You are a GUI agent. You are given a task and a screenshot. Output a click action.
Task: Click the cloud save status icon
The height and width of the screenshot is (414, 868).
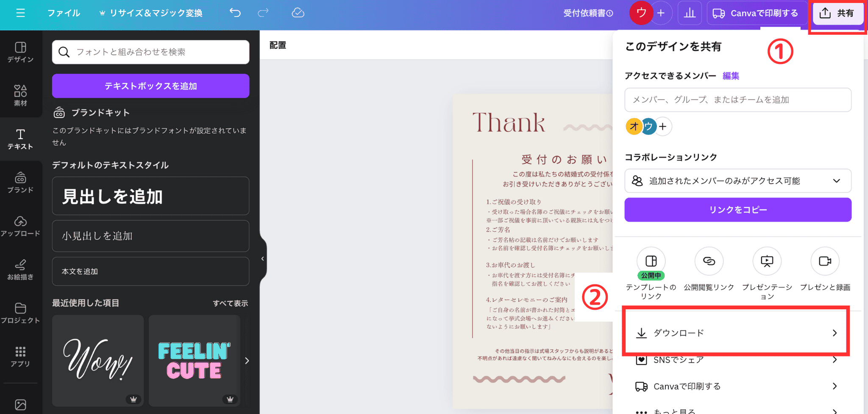click(x=298, y=13)
